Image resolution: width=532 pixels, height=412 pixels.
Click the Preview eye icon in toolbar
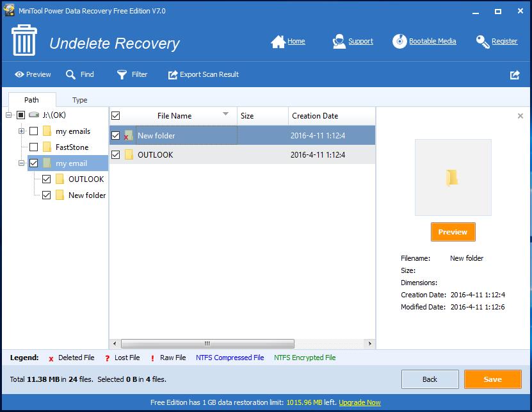[19, 74]
